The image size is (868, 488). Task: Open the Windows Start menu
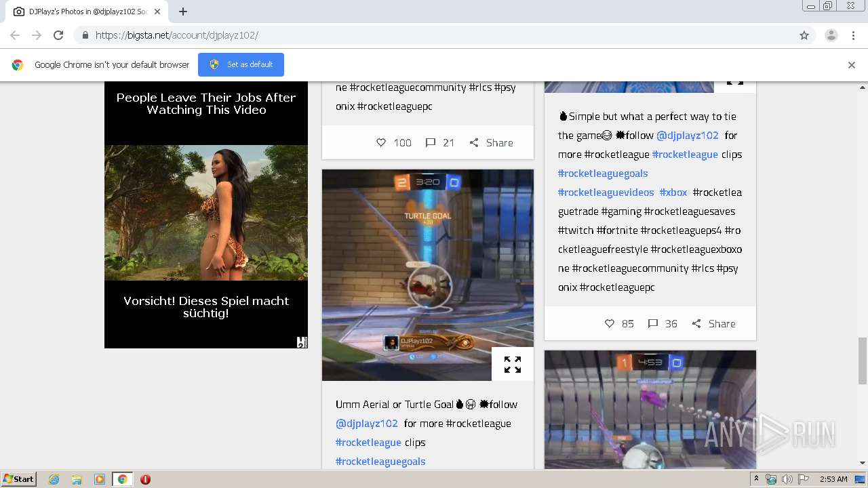(x=19, y=479)
